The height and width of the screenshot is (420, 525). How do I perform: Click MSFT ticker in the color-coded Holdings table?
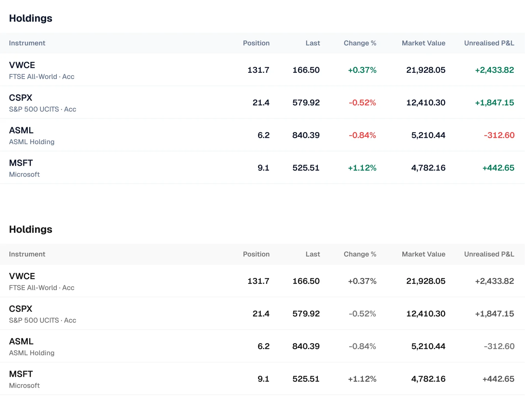coord(21,163)
